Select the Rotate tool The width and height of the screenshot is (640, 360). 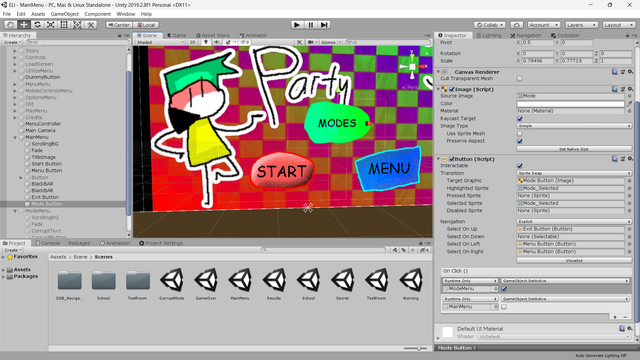point(37,25)
